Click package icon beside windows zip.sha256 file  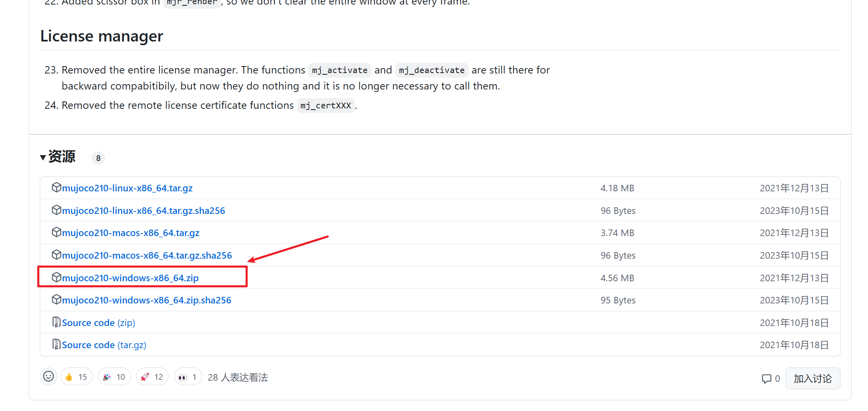tap(57, 300)
